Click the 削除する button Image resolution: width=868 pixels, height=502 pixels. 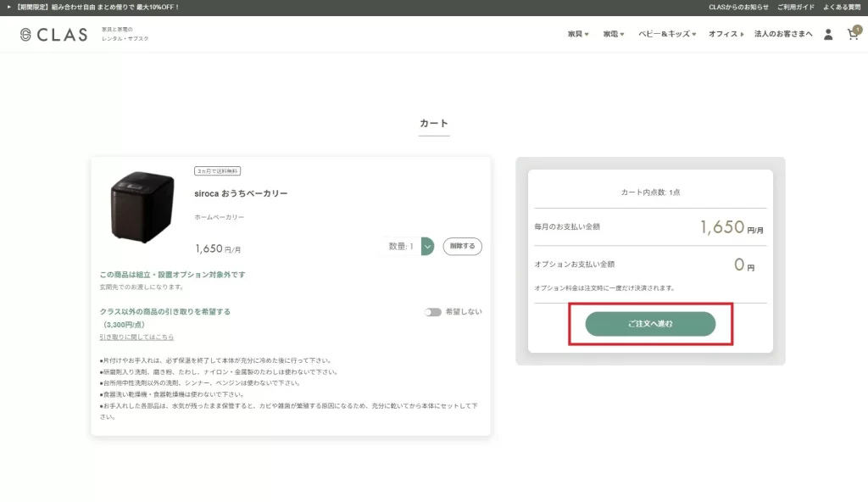462,246
